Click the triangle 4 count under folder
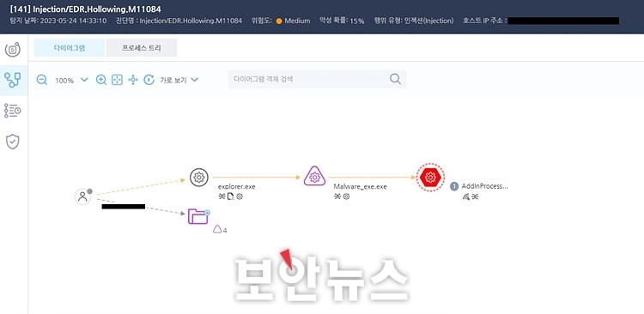The width and height of the screenshot is (644, 314). coord(220,229)
